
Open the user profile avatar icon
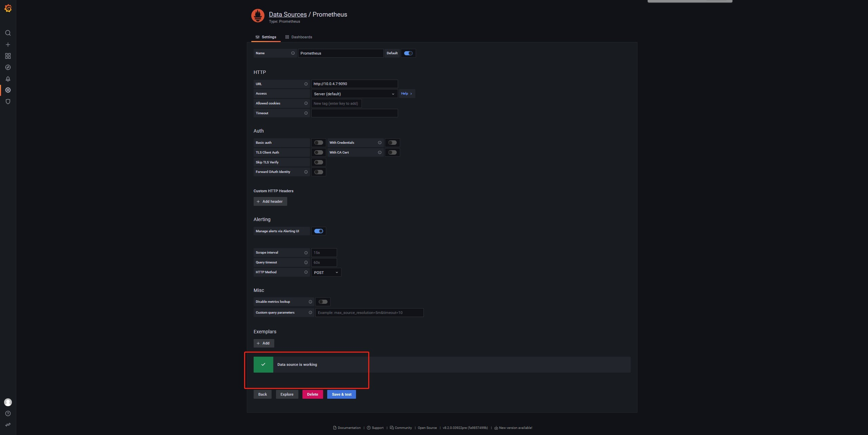[x=8, y=402]
